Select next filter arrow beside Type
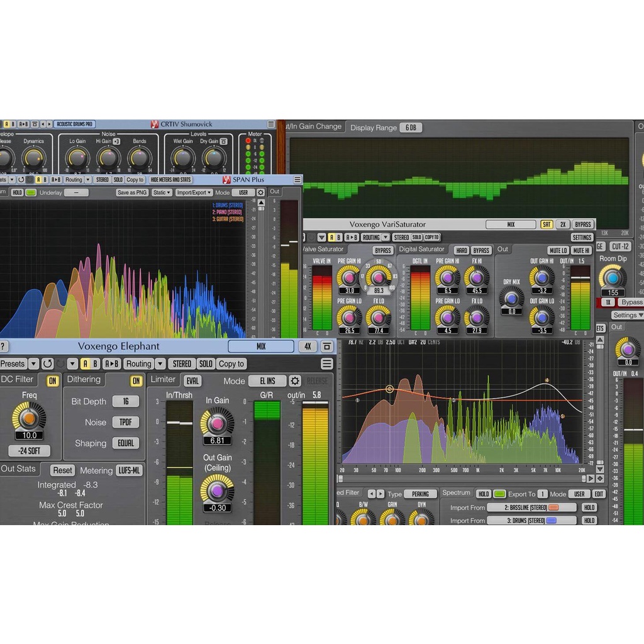The width and height of the screenshot is (644, 644). pos(381,494)
